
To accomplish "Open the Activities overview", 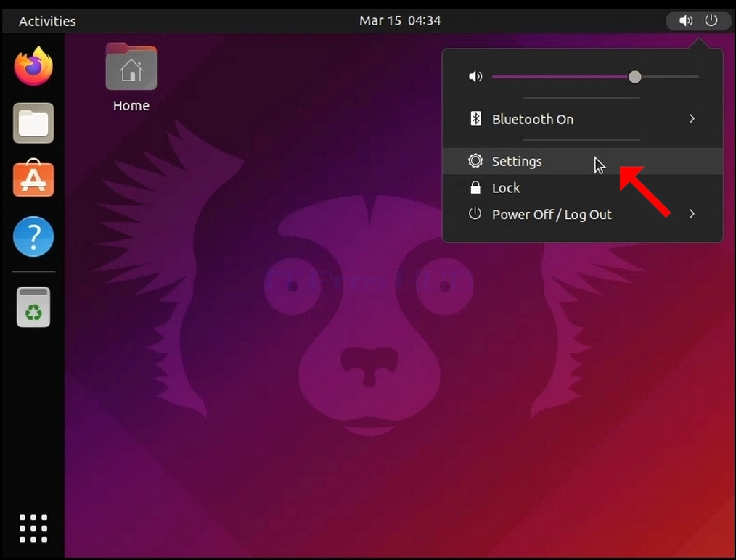I will pos(47,21).
